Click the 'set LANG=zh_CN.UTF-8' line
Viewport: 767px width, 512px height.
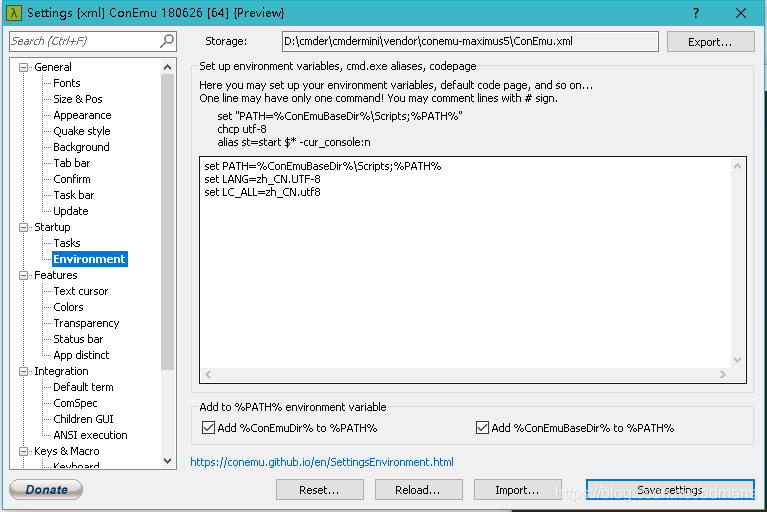(x=262, y=179)
